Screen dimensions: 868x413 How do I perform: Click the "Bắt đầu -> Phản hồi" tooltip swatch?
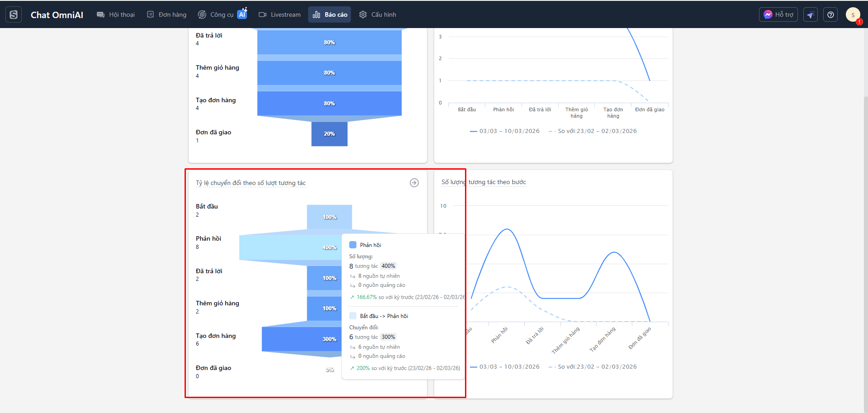coord(353,316)
